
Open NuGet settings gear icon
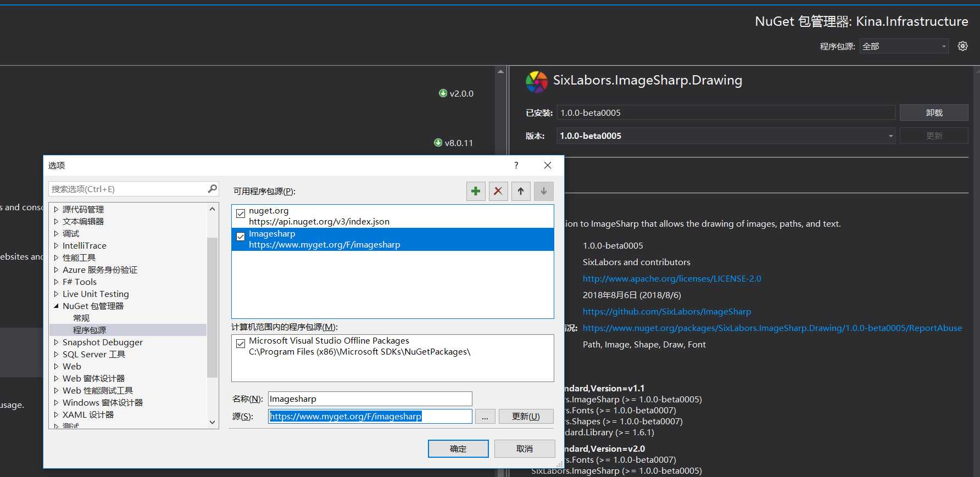pos(962,46)
